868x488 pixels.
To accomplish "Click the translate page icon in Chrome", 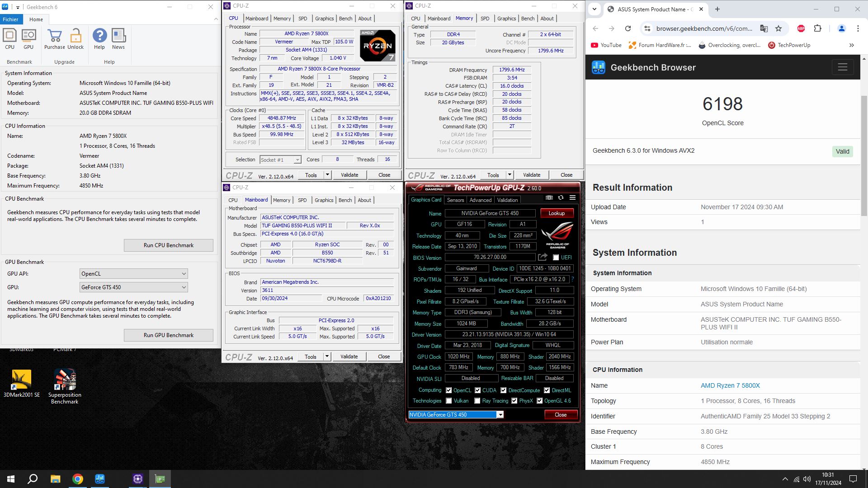I will pos(764,28).
